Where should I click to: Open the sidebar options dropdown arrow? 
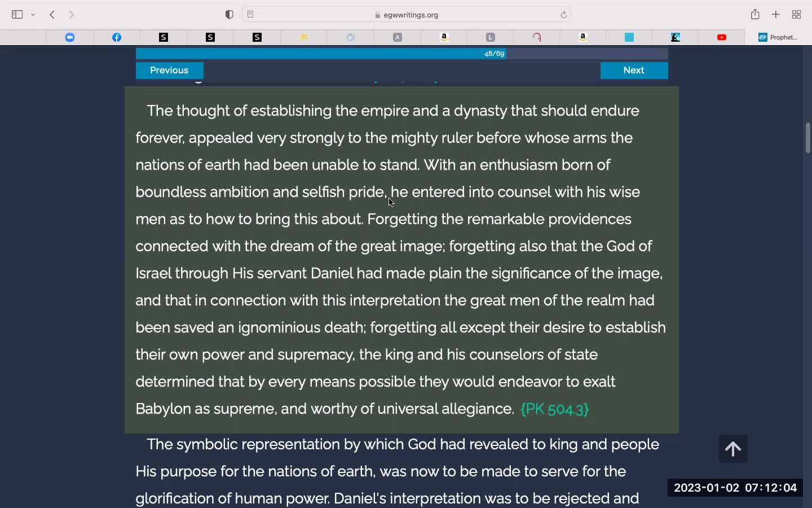(33, 15)
